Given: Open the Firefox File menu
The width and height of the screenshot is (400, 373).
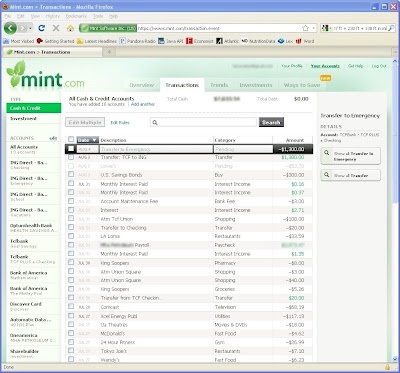Looking at the screenshot, I should [8, 16].
